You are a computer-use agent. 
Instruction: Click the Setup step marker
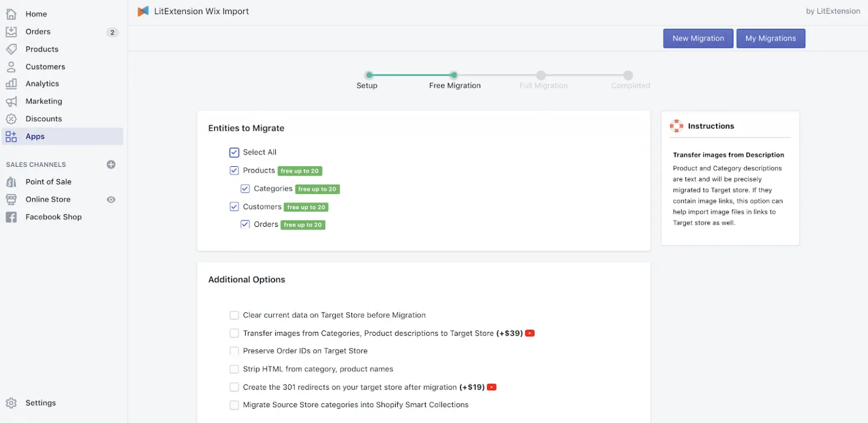point(369,75)
